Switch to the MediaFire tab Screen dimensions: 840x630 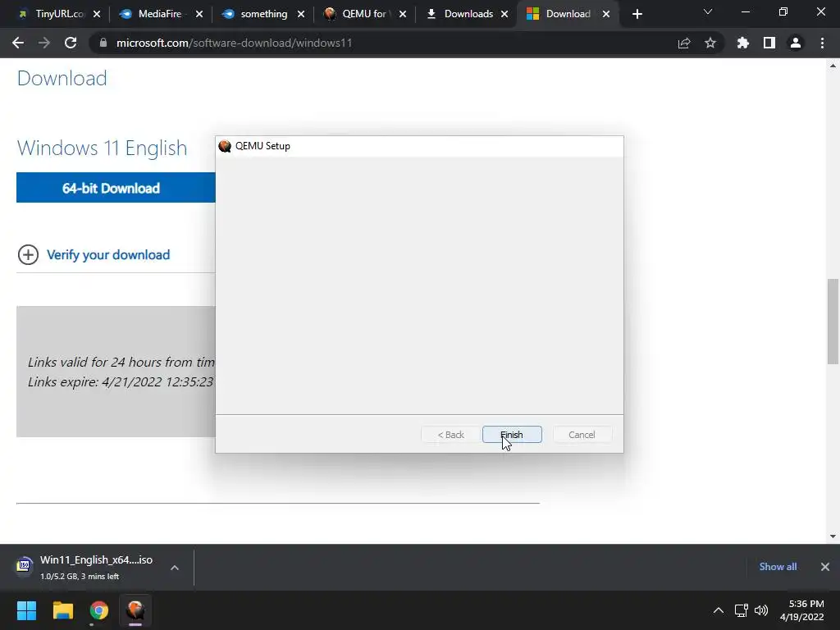(x=160, y=14)
